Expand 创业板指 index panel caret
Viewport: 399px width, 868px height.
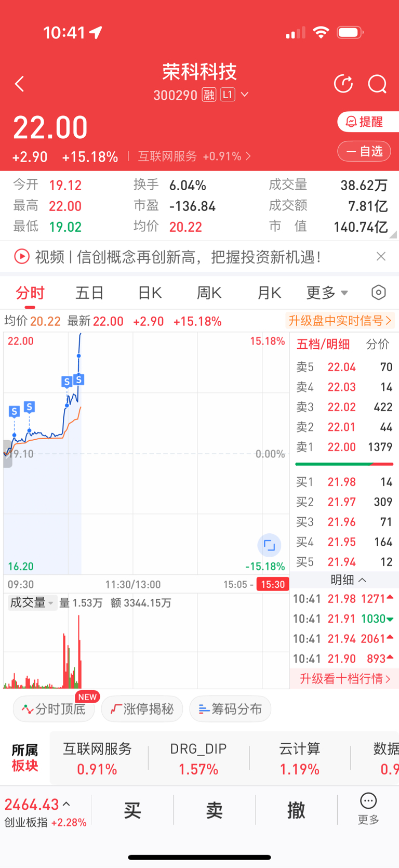tap(66, 804)
